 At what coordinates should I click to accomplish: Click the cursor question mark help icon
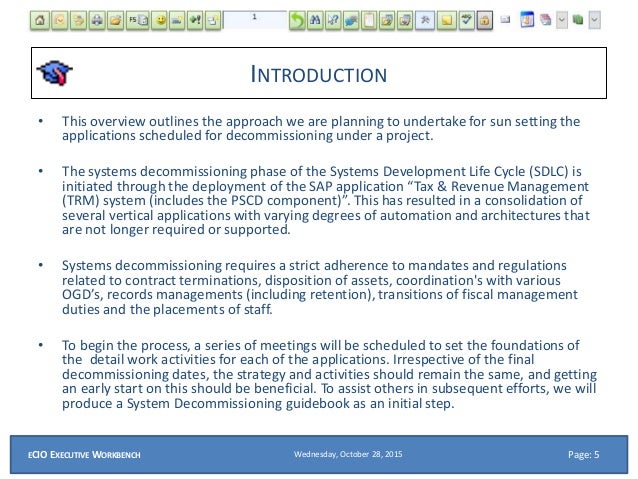tap(333, 20)
